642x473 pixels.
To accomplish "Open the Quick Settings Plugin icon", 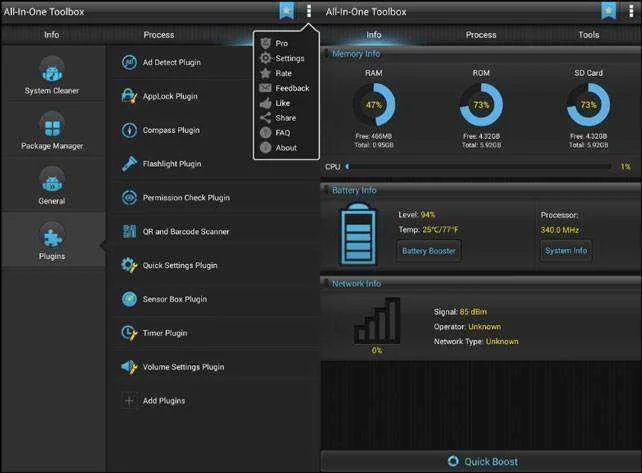I will pos(129,265).
